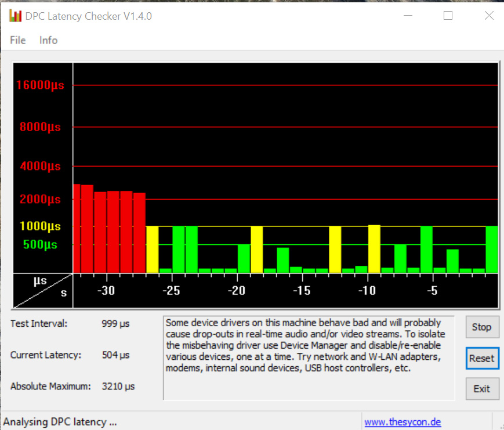The height and width of the screenshot is (430, 504).
Task: Click the -15 time axis label
Action: pos(302,291)
